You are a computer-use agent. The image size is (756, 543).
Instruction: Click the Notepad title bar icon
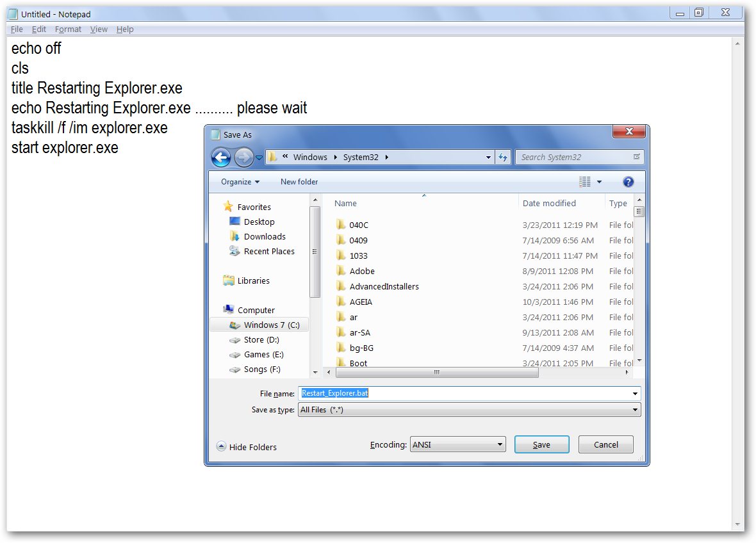13,14
